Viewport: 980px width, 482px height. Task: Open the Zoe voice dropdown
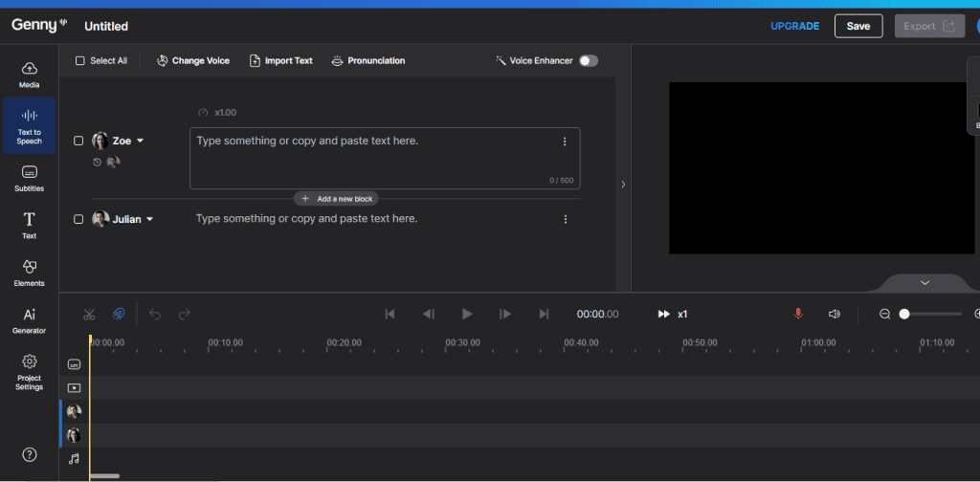[x=141, y=141]
